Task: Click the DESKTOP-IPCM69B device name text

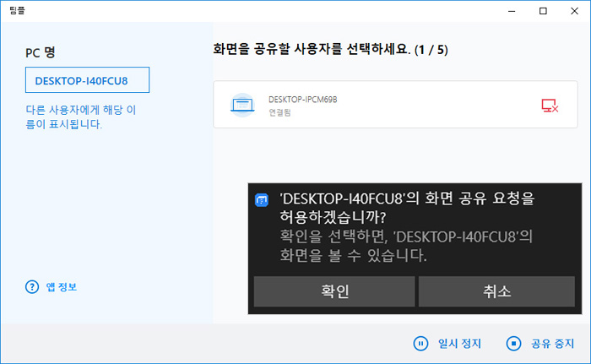Action: point(302,100)
